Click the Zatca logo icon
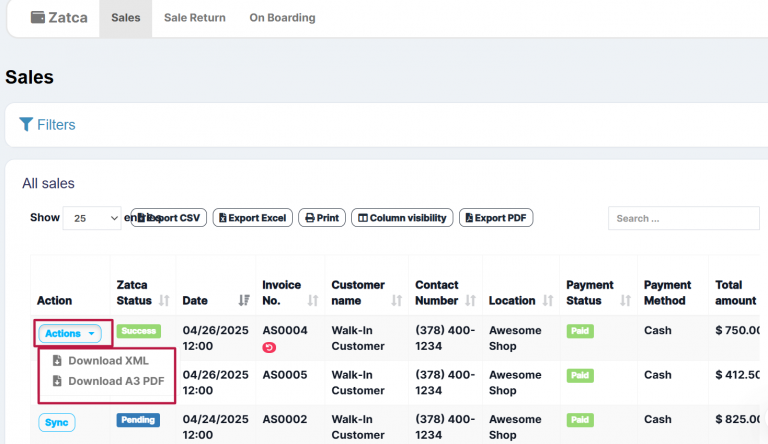 tap(37, 18)
